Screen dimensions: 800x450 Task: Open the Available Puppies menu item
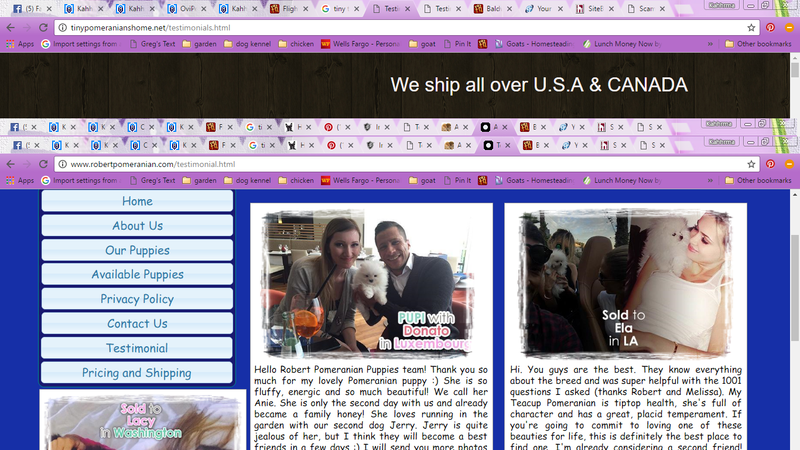pyautogui.click(x=137, y=275)
